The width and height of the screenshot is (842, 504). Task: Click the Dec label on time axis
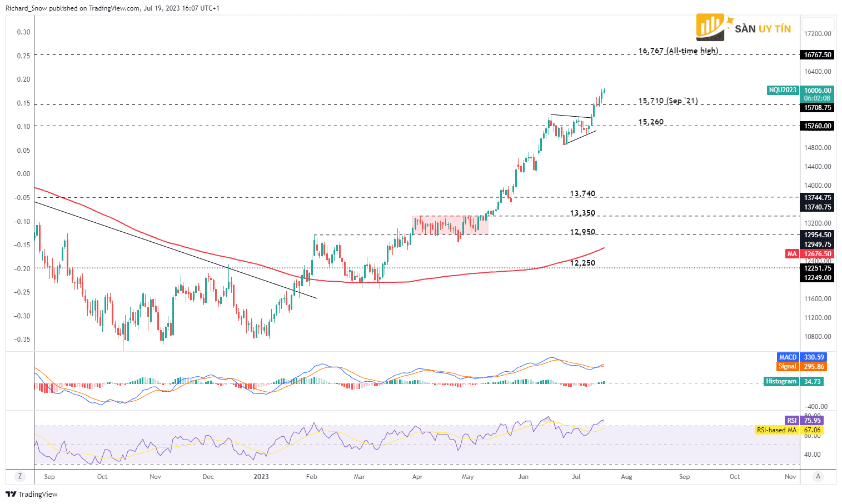208,476
